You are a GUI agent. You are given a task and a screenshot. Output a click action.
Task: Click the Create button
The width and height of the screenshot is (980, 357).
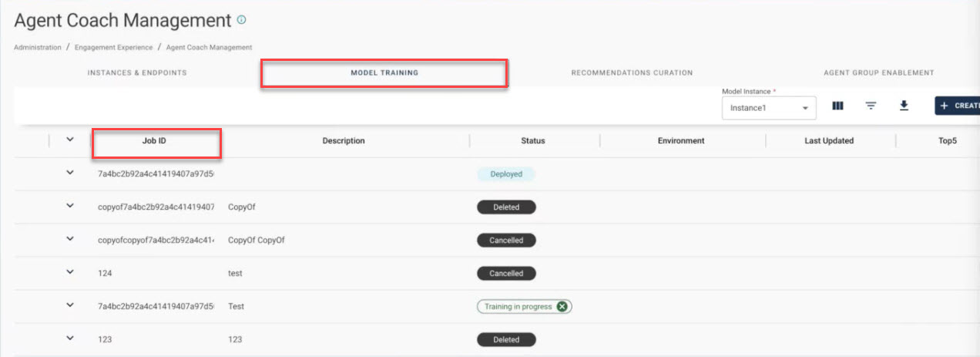tap(957, 106)
